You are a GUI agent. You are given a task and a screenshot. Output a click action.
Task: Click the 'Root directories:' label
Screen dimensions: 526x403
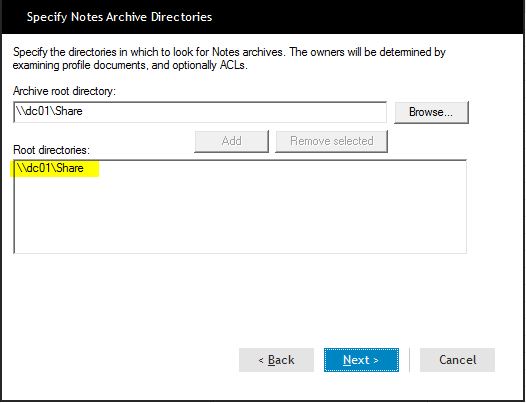coord(51,150)
